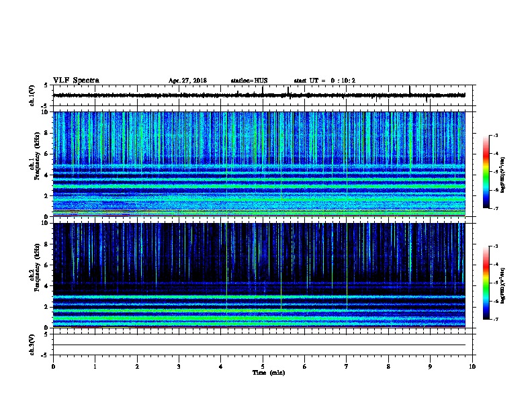Click the ch.2 color bar log(PSD) unit label

coord(502,285)
